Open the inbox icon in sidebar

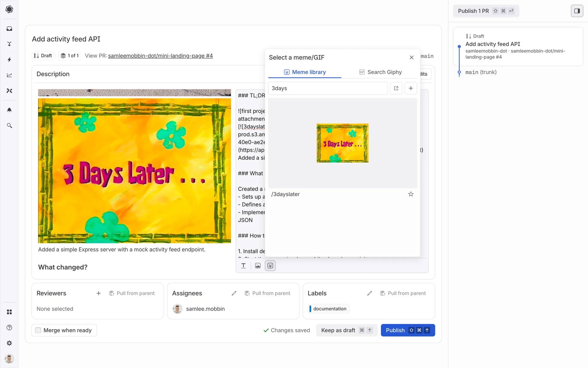tap(9, 29)
